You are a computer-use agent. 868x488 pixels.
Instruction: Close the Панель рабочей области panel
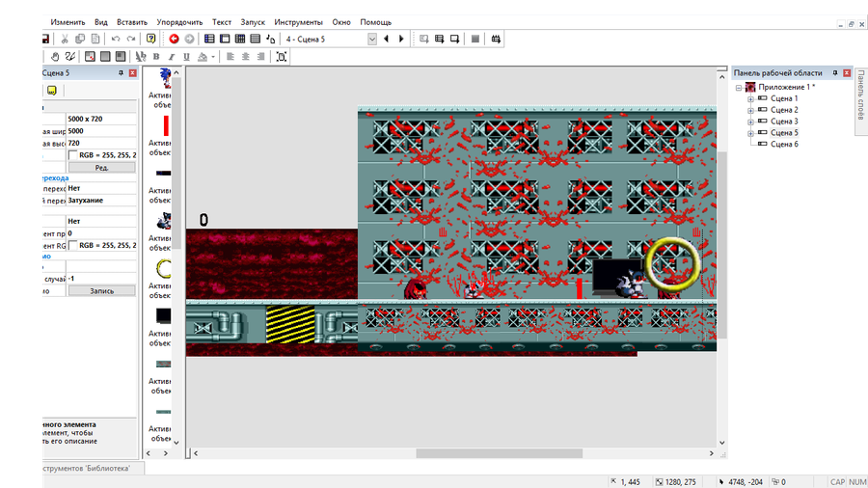847,73
